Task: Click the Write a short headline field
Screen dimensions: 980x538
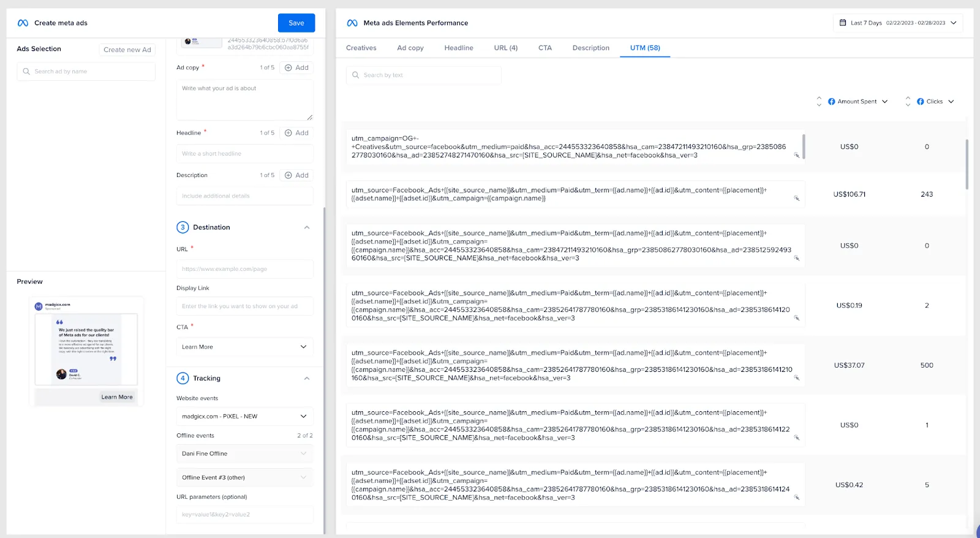Action: (245, 154)
